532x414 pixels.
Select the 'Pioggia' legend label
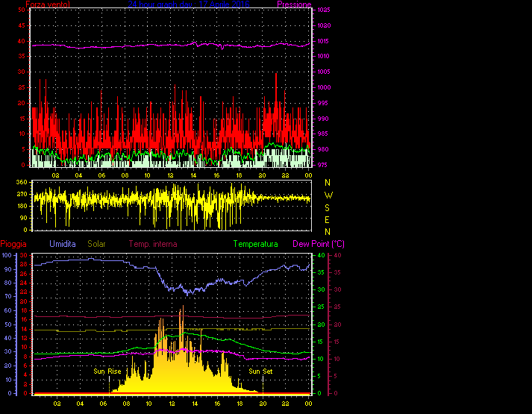click(13, 244)
